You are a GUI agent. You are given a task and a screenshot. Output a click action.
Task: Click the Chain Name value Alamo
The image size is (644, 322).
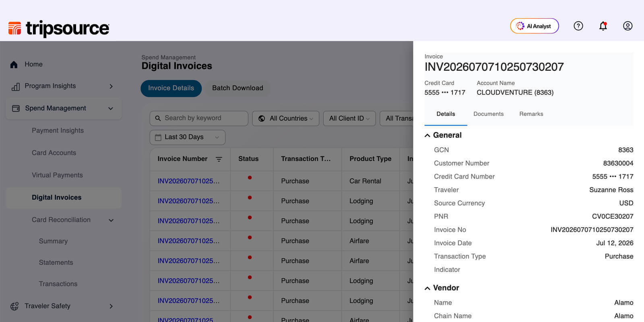point(623,316)
